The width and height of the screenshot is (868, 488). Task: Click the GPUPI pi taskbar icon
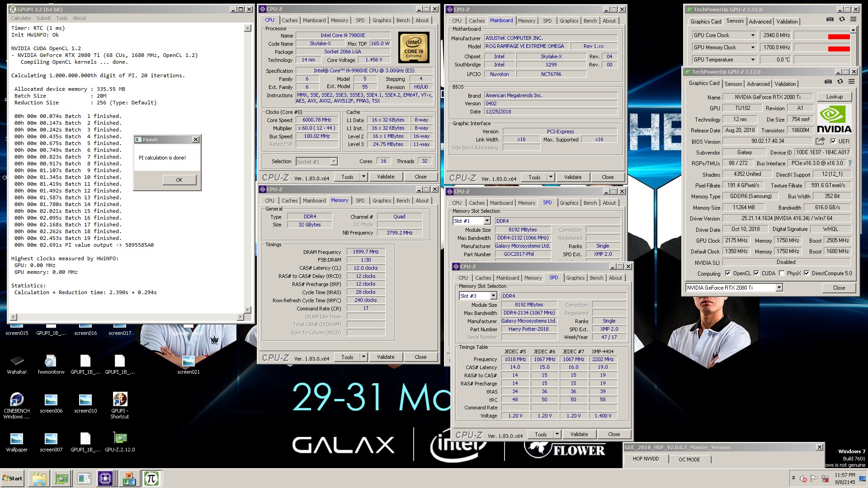pos(151,479)
